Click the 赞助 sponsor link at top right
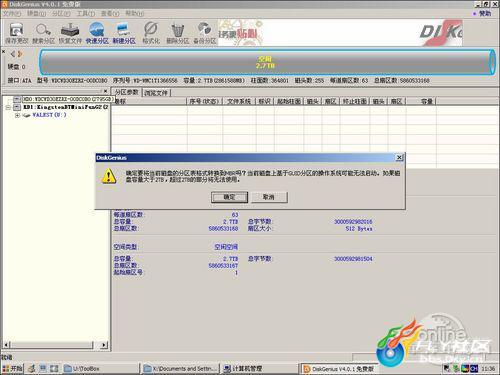The image size is (500, 375). point(485,13)
